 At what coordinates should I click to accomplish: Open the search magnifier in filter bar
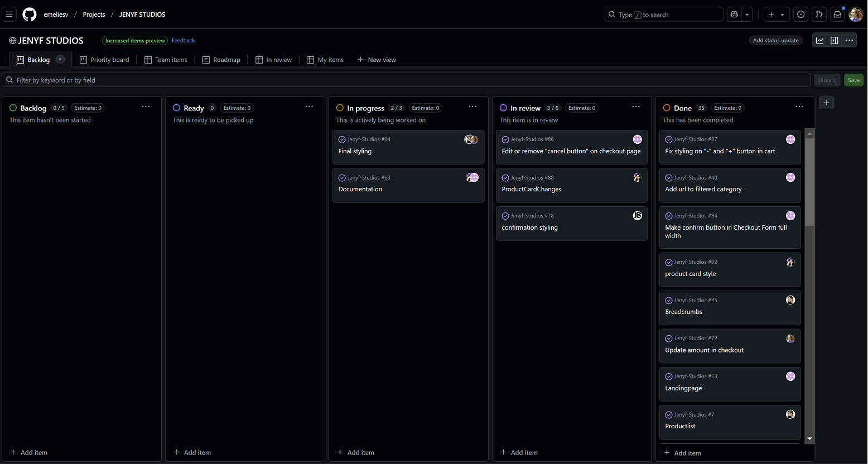(9, 79)
